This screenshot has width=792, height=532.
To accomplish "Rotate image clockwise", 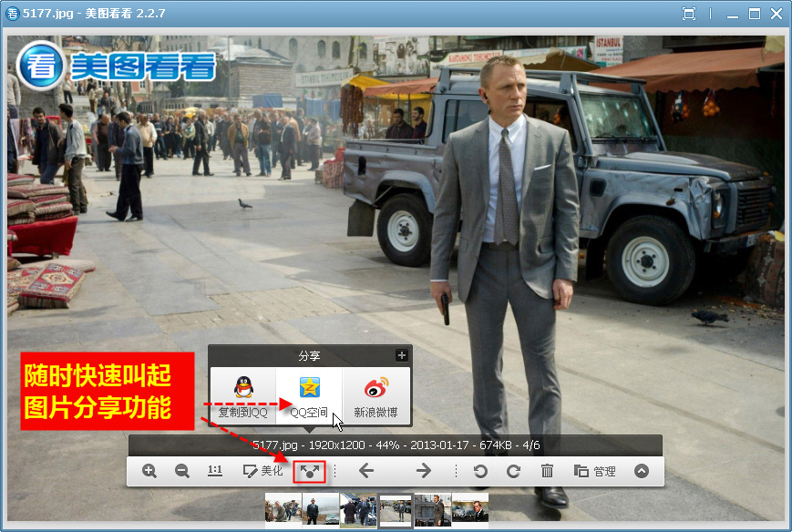I will coord(514,472).
